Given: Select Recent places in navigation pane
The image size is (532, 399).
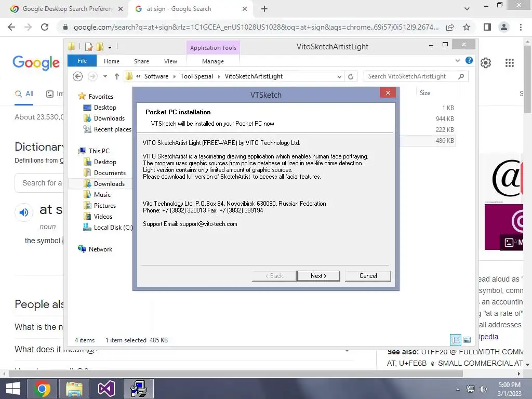Looking at the screenshot, I should (112, 129).
